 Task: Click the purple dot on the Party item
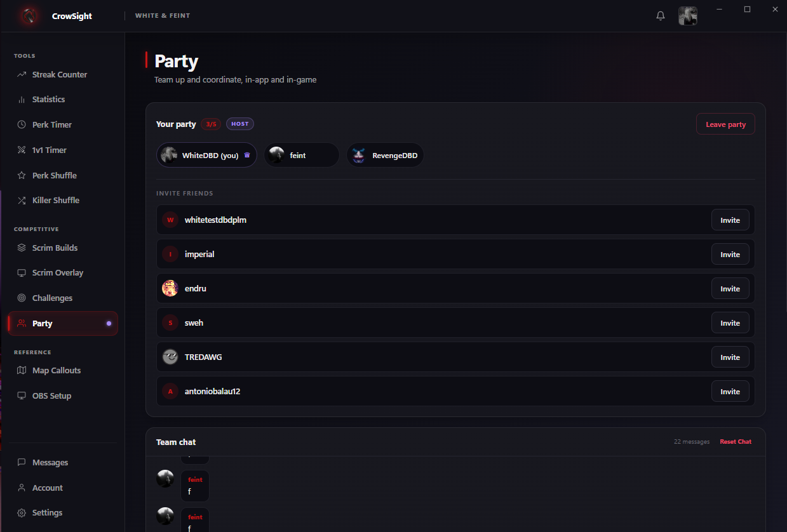pos(109,323)
